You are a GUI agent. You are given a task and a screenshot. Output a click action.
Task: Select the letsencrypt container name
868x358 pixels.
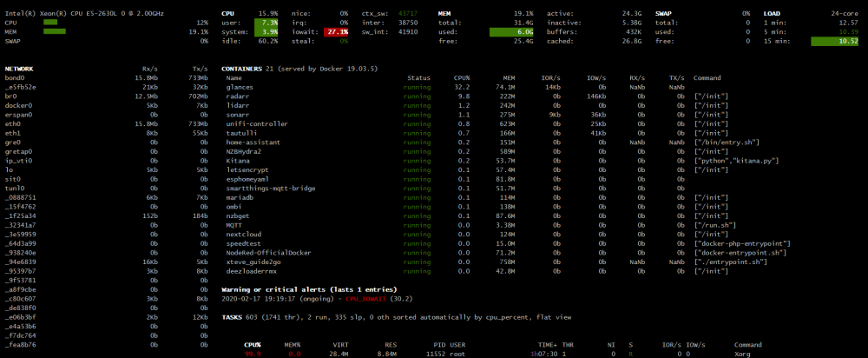coord(249,169)
